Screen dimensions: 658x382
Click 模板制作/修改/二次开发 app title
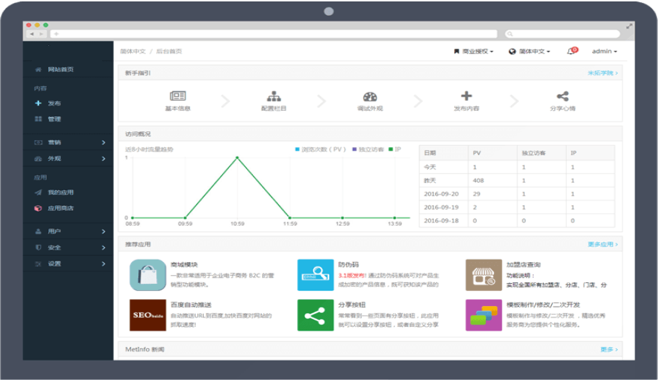(543, 305)
